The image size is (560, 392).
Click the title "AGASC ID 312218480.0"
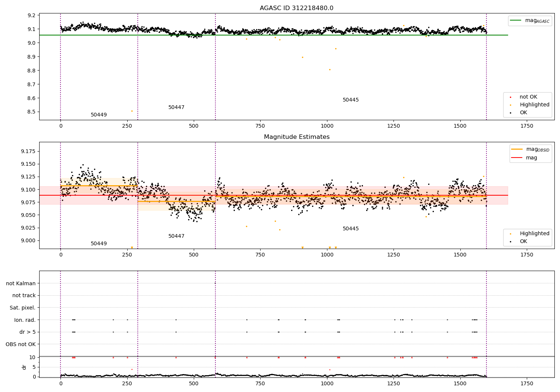(296, 8)
